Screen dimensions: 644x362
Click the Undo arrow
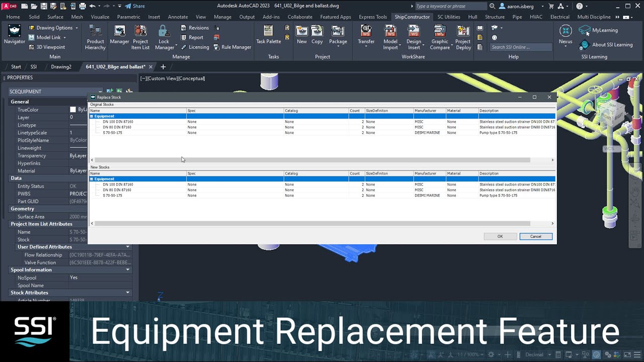93,6
